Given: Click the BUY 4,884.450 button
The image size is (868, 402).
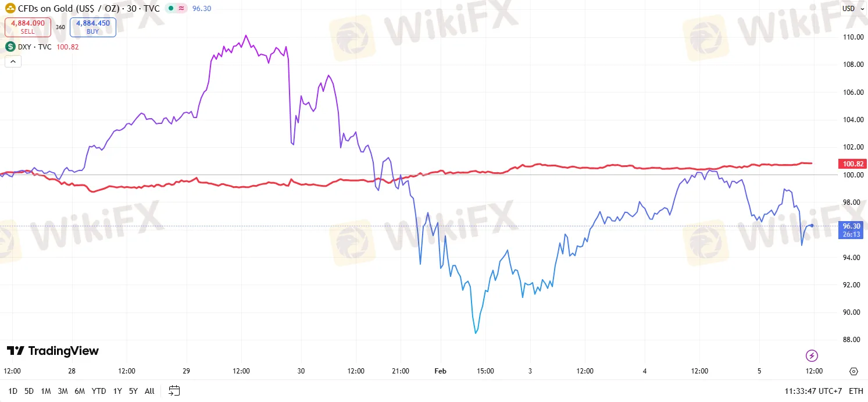Looking at the screenshot, I should click(92, 27).
